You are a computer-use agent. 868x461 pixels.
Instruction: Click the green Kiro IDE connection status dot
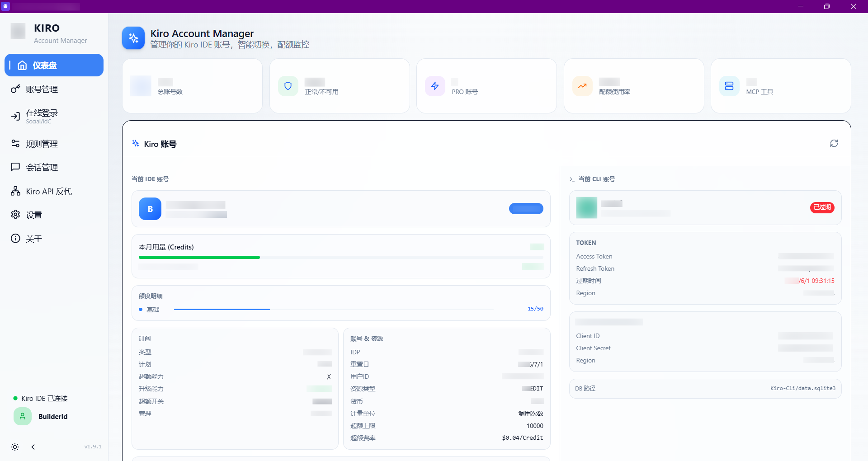(x=15, y=398)
